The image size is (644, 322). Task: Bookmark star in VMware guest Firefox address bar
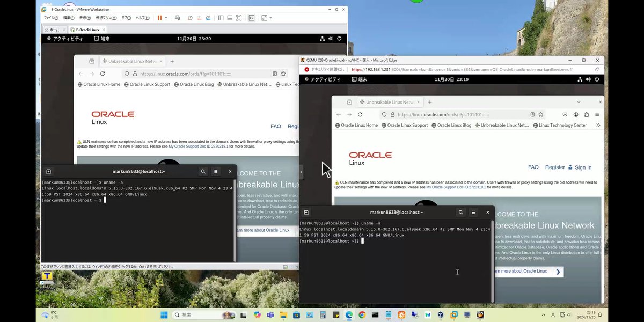click(x=283, y=74)
